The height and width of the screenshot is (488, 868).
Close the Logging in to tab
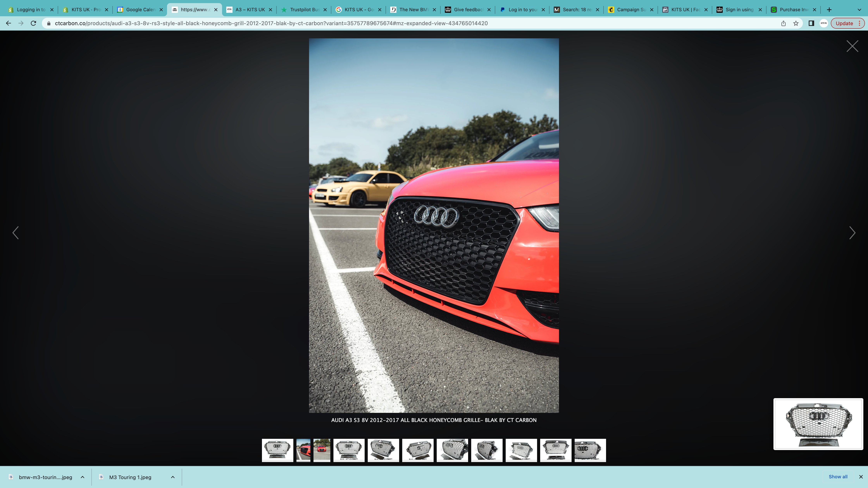click(x=52, y=9)
